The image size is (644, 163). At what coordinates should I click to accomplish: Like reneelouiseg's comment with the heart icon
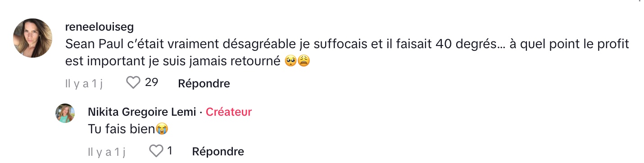click(x=133, y=83)
